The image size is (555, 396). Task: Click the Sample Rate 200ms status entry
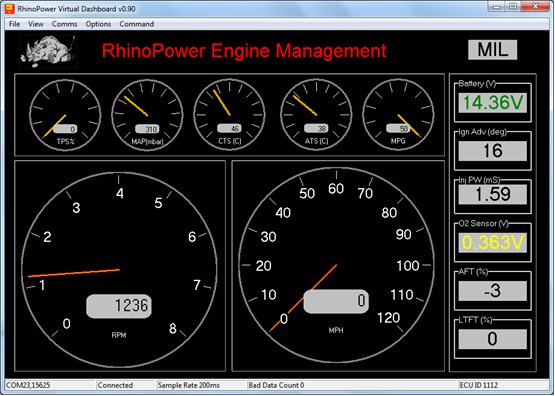201,385
